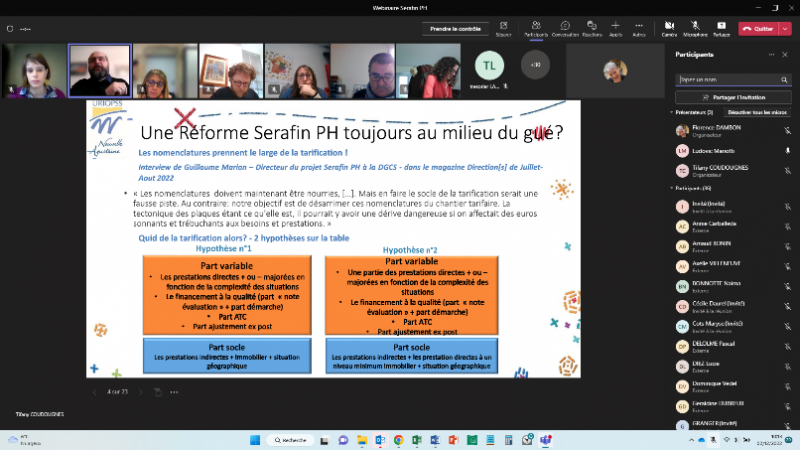This screenshot has height=450, width=800.
Task: Collapse the Participants list section
Action: pos(671,188)
